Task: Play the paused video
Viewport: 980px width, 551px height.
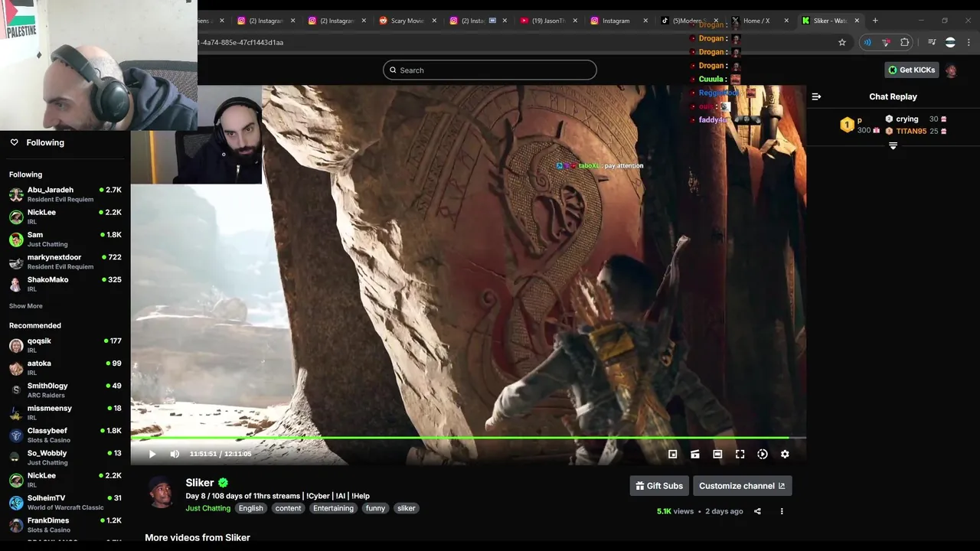Action: 152,454
